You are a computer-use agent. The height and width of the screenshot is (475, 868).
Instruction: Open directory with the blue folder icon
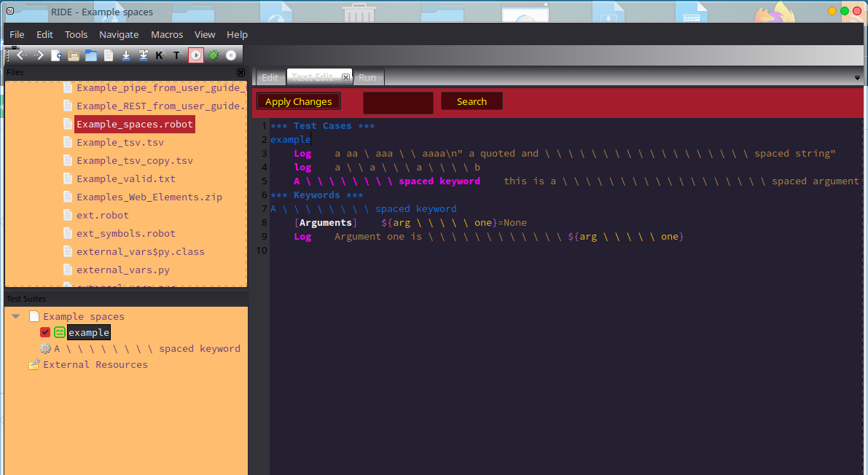pyautogui.click(x=91, y=55)
